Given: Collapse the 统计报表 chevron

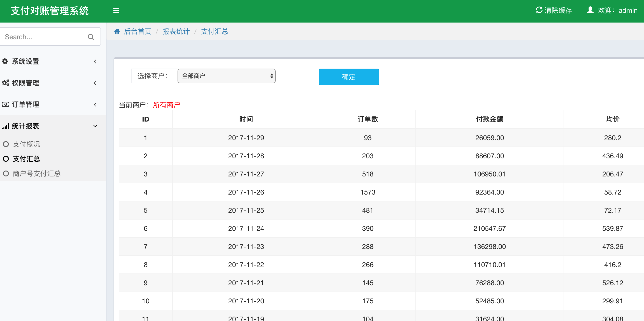Looking at the screenshot, I should pos(95,126).
